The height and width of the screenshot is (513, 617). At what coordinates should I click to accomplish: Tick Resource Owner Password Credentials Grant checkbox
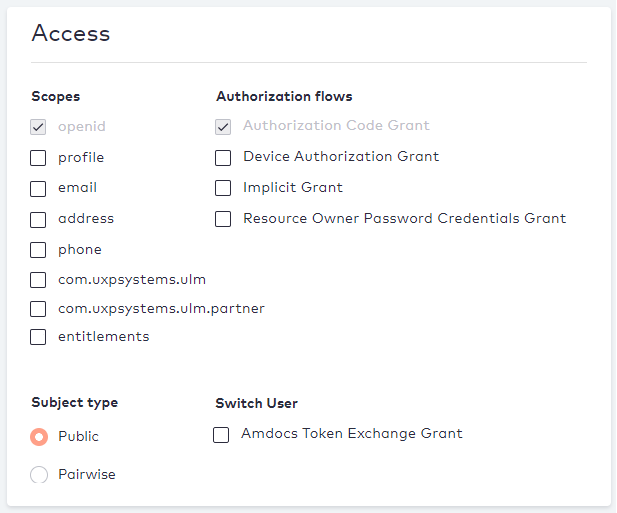(x=223, y=219)
